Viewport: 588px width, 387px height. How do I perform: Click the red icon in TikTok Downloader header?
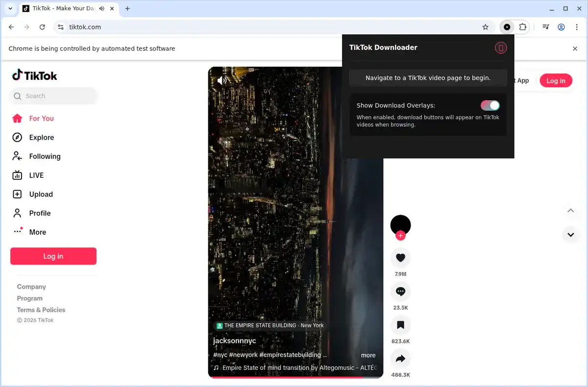[500, 48]
